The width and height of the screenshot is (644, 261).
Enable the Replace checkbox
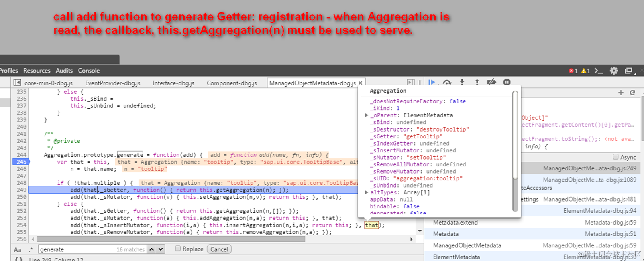click(x=178, y=249)
